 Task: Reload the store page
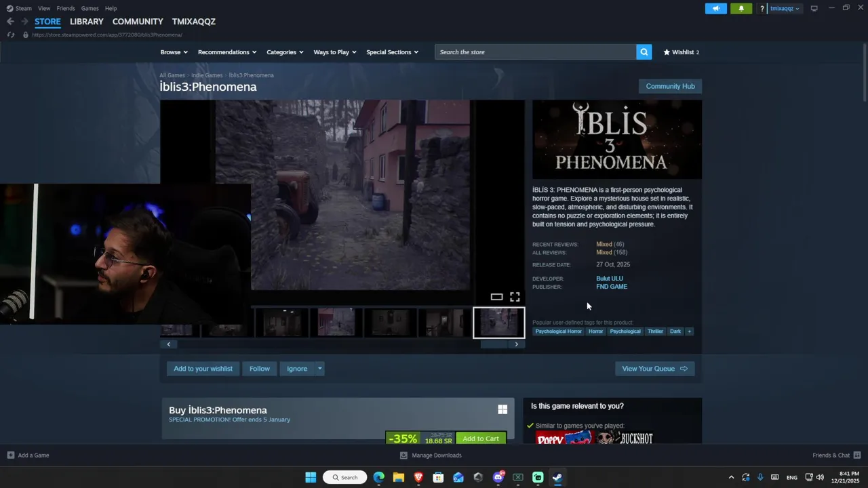point(11,35)
